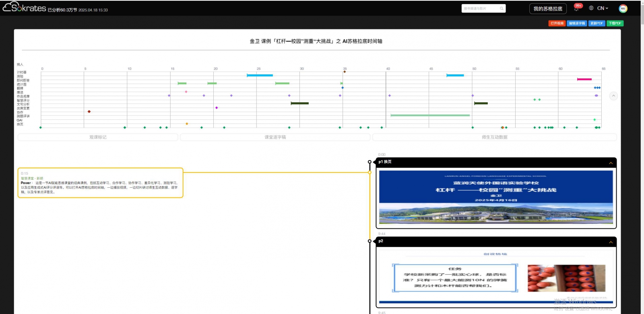Select the long green 挑题评讲 timeline bar
The image size is (644, 314).
430,115
